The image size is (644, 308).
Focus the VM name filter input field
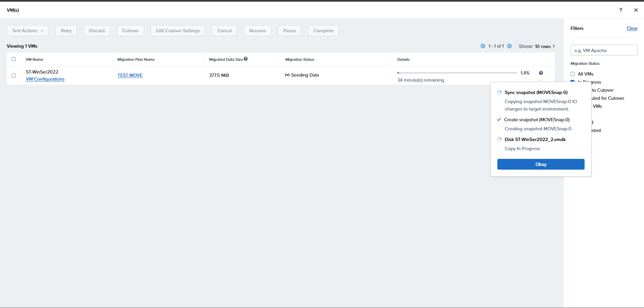click(604, 50)
